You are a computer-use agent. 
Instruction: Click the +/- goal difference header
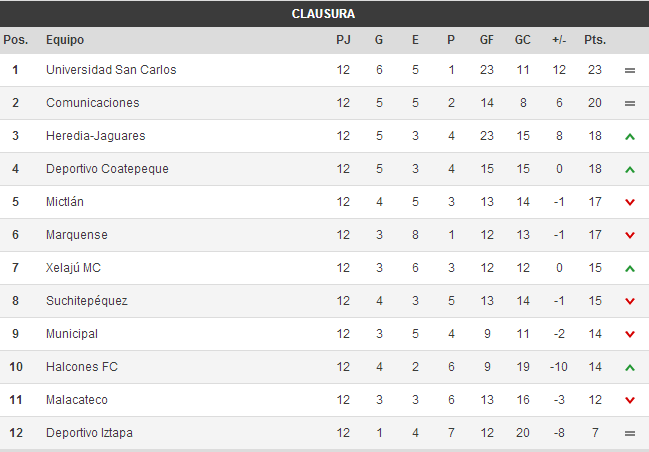click(559, 40)
